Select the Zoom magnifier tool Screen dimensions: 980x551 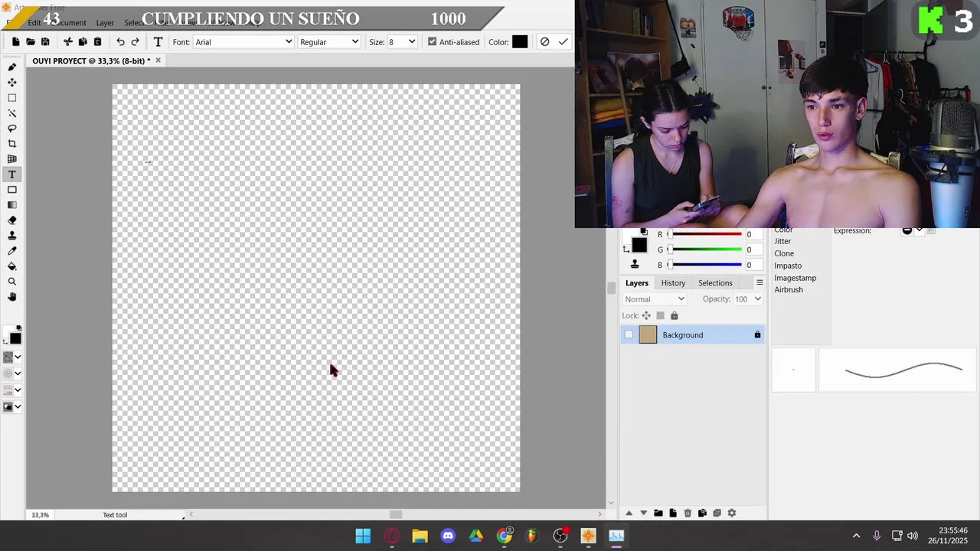click(12, 282)
